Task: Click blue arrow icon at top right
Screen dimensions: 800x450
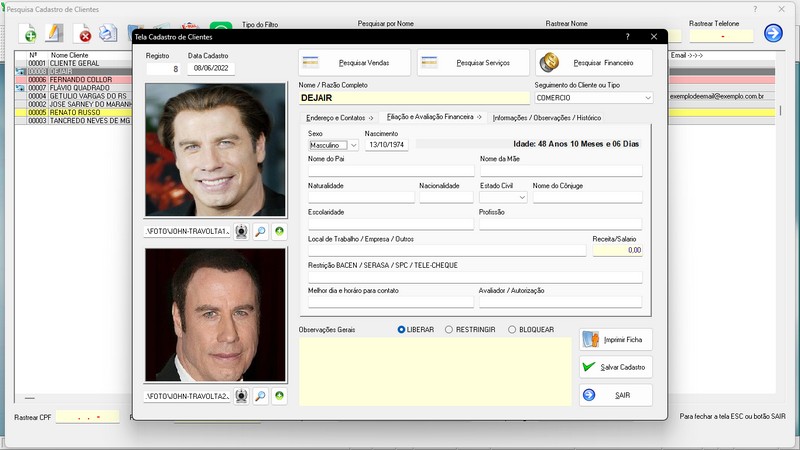Action: pyautogui.click(x=773, y=34)
